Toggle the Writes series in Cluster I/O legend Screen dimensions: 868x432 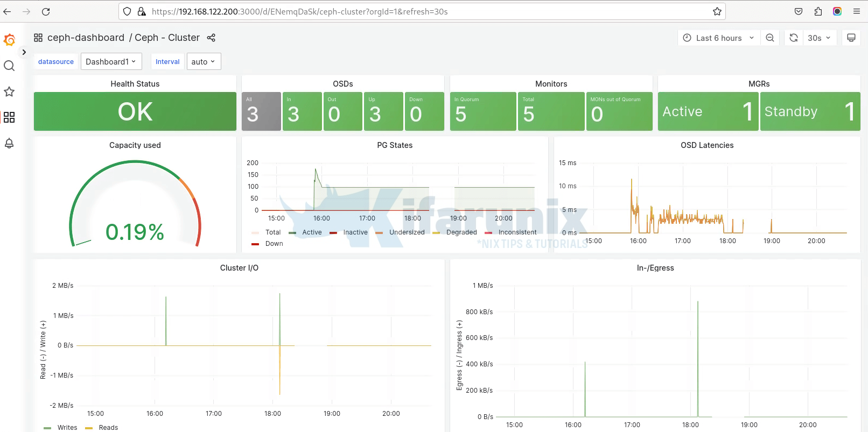click(67, 428)
